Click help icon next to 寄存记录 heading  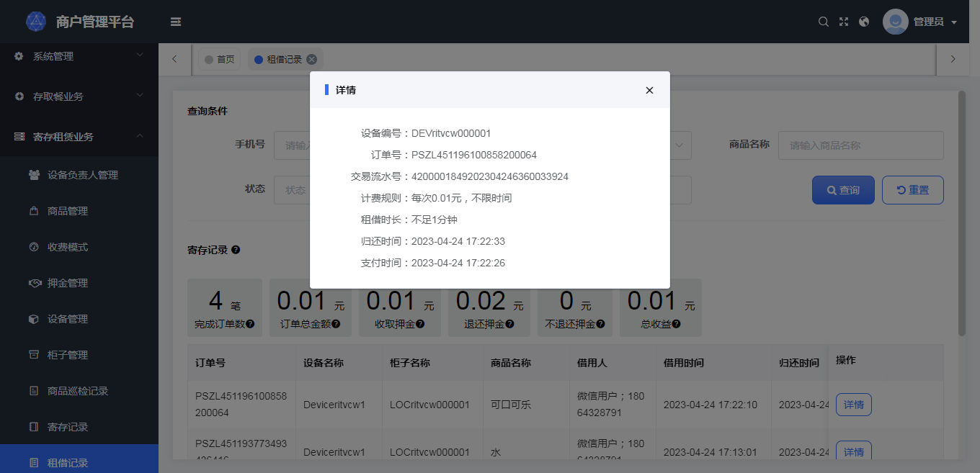[236, 250]
